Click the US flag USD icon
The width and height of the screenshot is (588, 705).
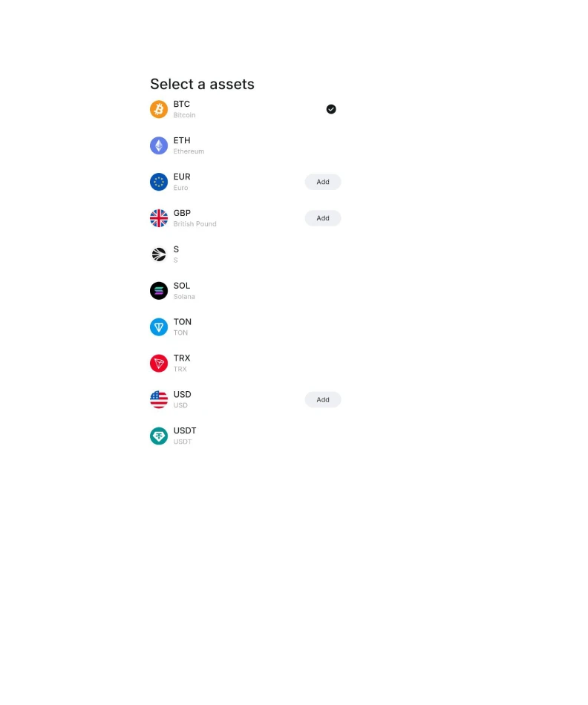(x=159, y=400)
